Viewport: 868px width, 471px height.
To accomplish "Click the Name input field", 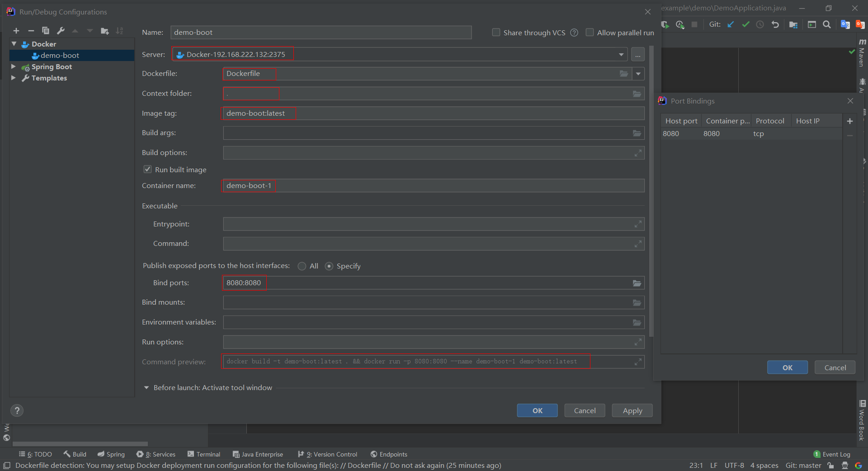I will click(x=321, y=33).
